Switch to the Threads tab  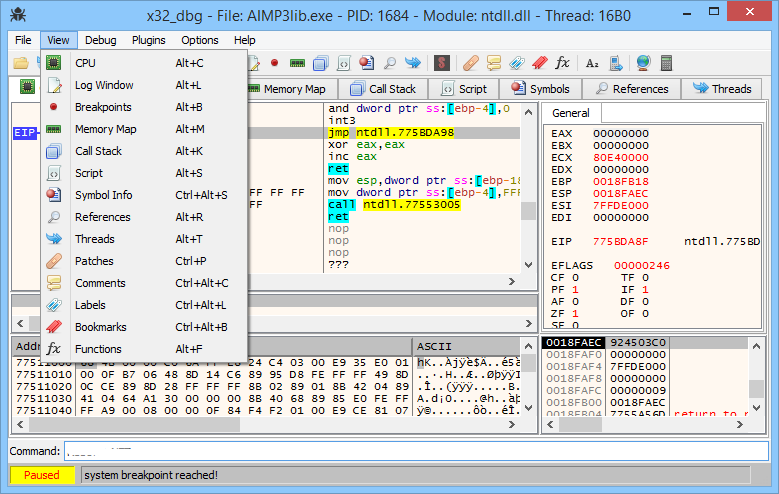click(x=721, y=89)
